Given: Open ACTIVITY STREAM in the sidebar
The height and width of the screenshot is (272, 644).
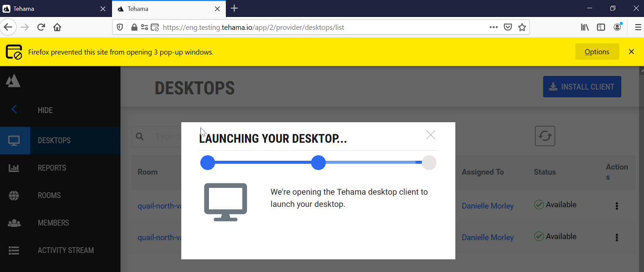Looking at the screenshot, I should pyautogui.click(x=60, y=250).
